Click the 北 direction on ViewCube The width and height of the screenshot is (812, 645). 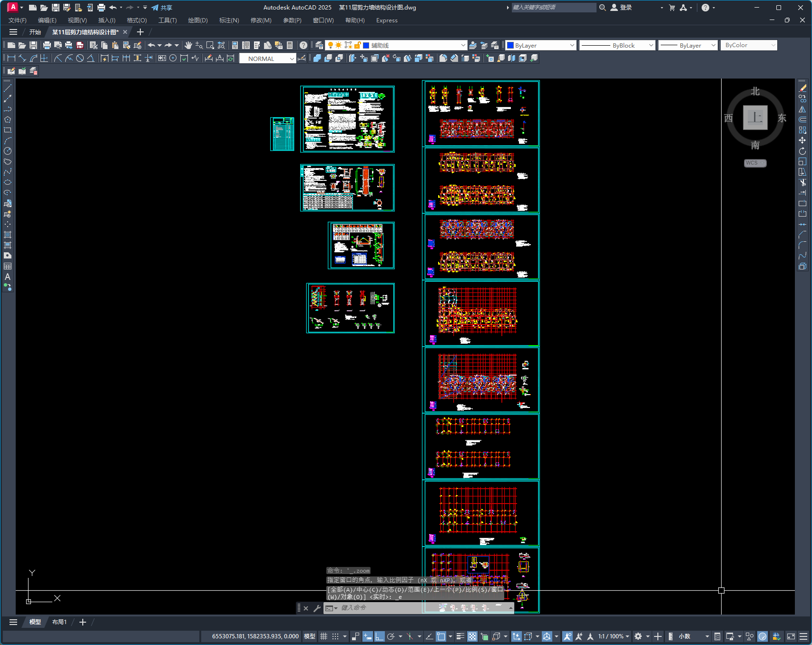tap(755, 91)
